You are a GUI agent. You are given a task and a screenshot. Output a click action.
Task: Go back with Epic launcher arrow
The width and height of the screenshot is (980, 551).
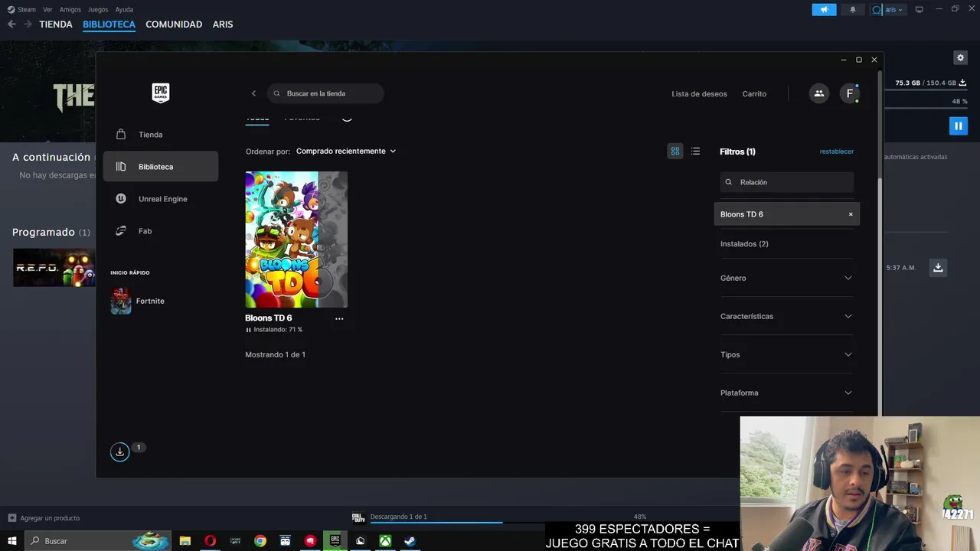pos(254,93)
